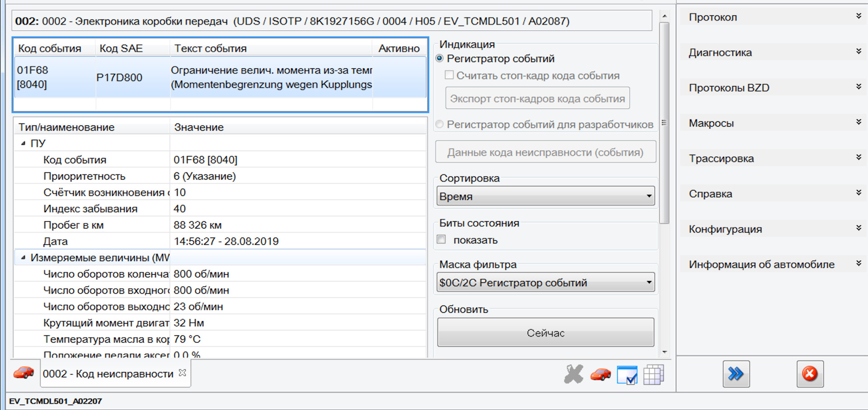Click Экспорт стоп-кадров кода события button

point(538,99)
